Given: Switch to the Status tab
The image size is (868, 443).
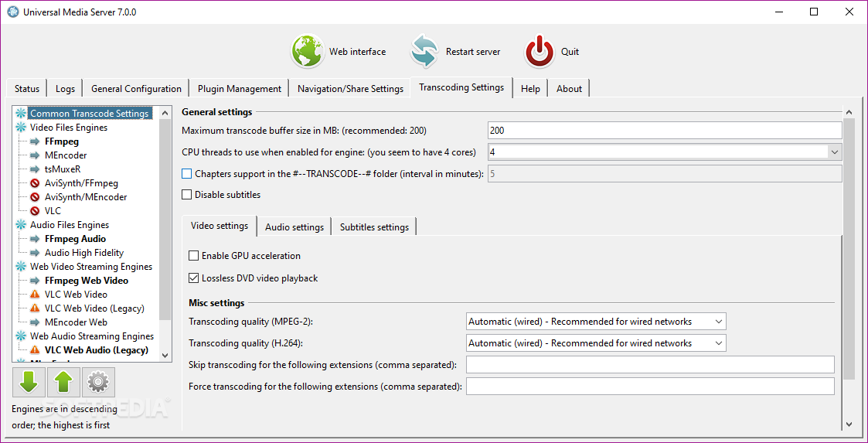Looking at the screenshot, I should (x=27, y=89).
